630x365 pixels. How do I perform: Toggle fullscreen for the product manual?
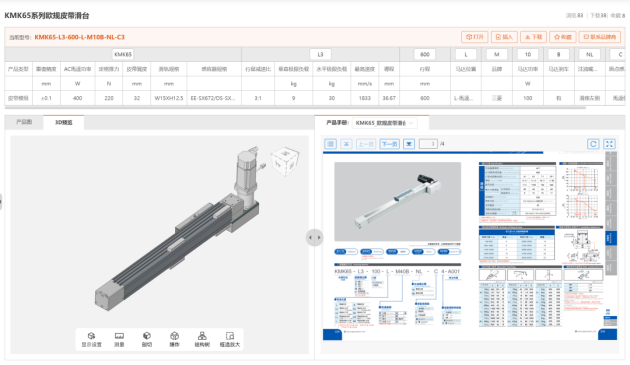610,144
